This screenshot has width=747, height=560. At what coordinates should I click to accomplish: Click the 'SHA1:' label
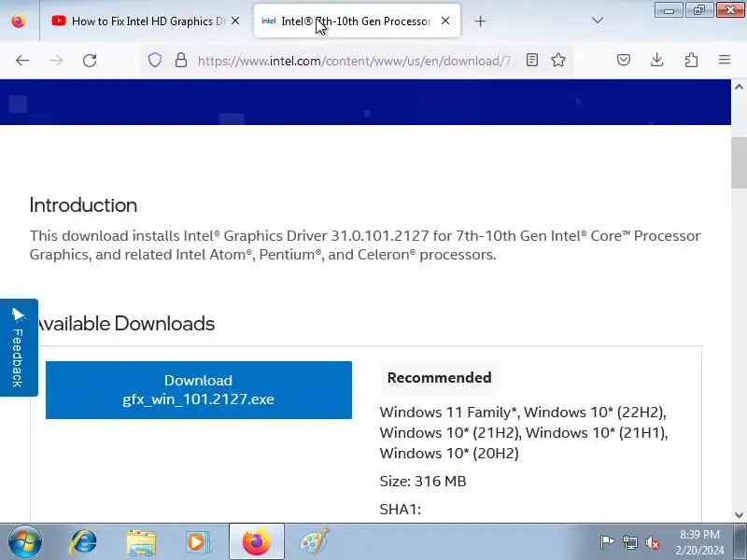point(401,510)
